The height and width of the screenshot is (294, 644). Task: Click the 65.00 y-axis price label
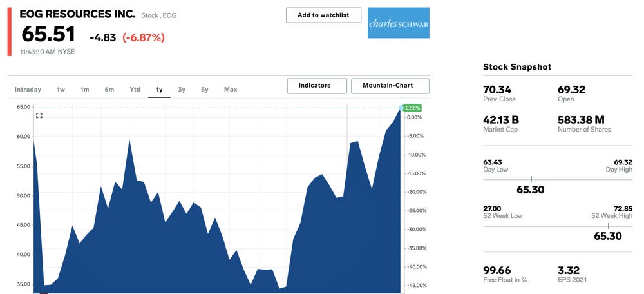24,107
